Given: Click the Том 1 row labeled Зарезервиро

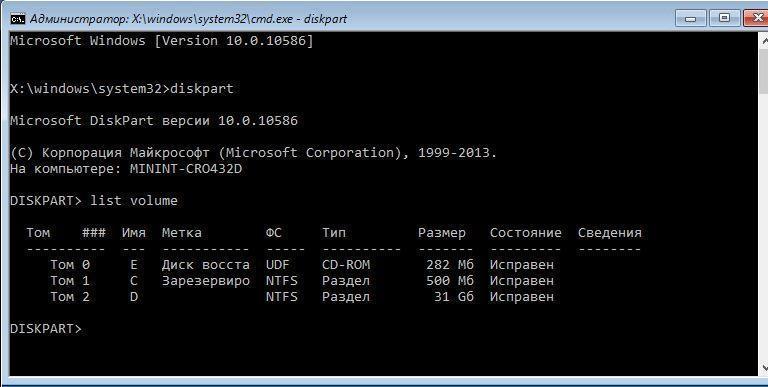Looking at the screenshot, I should 302,281.
